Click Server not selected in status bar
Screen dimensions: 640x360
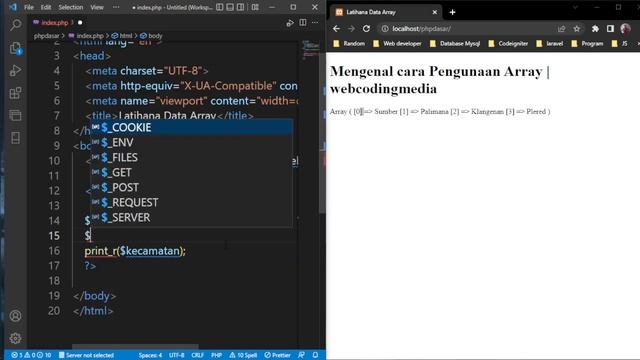tap(86, 355)
